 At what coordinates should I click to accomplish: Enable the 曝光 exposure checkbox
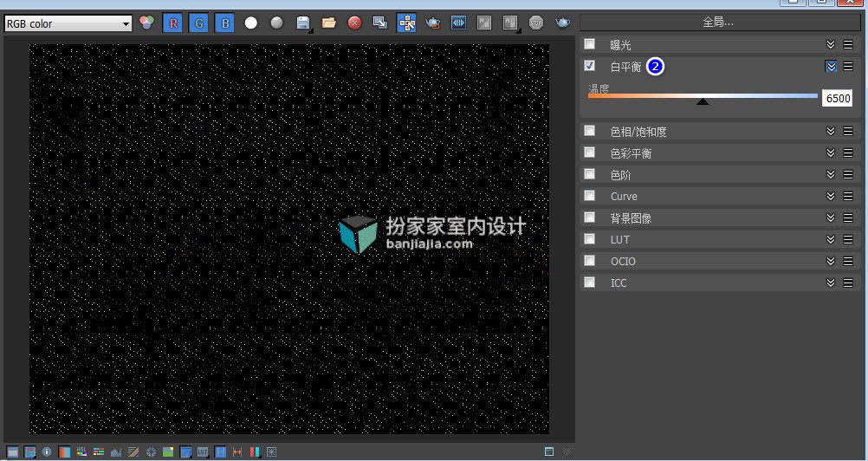[590, 44]
